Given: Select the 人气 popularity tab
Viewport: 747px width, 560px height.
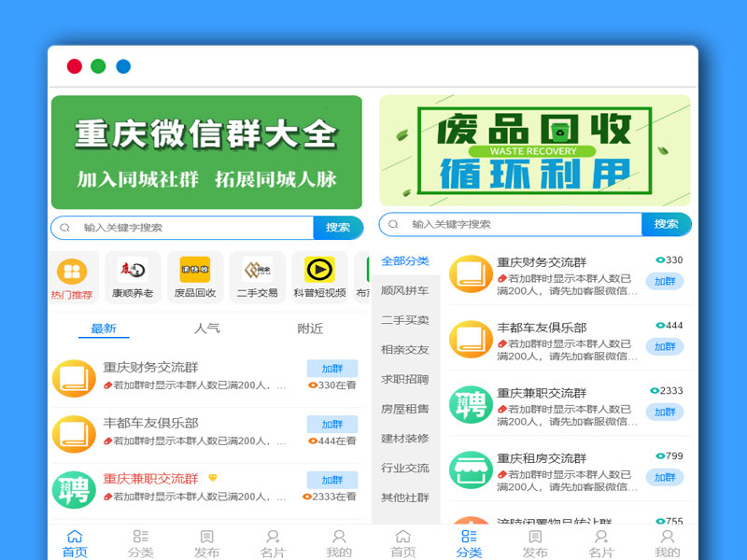Looking at the screenshot, I should pos(206,329).
